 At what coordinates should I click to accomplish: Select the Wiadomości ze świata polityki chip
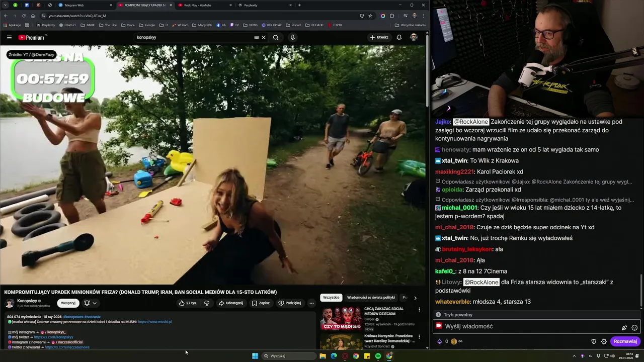point(371,298)
